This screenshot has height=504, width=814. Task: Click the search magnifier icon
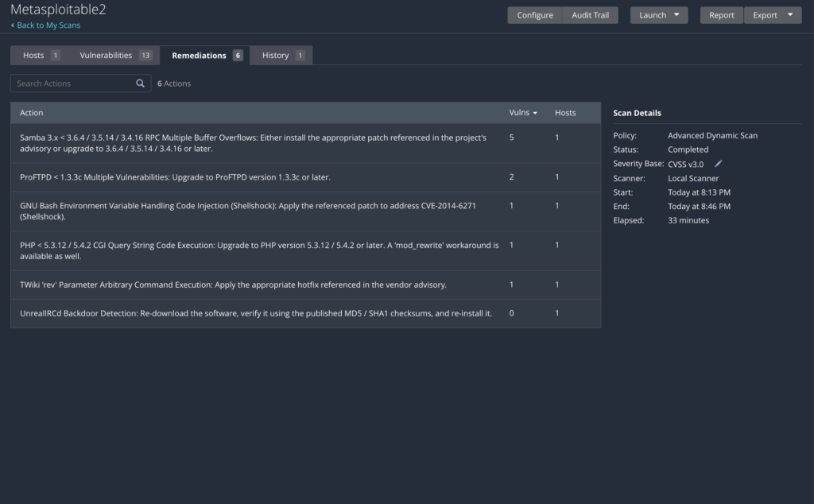click(x=140, y=83)
